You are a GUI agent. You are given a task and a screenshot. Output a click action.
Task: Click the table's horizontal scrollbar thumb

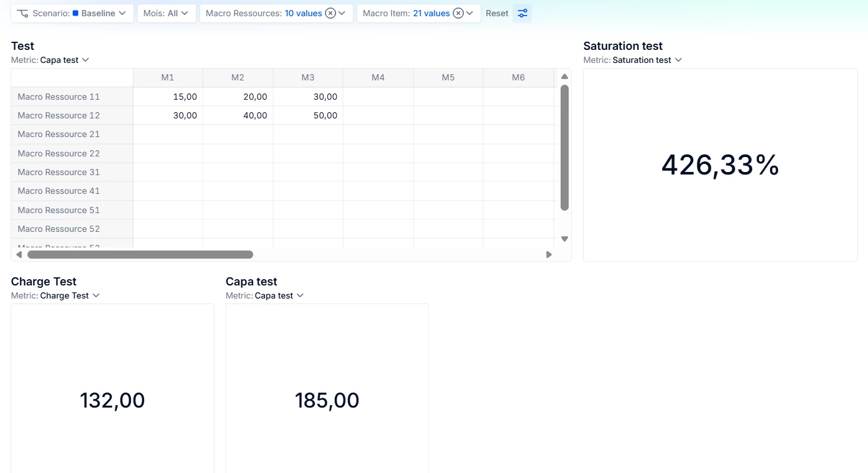pyautogui.click(x=140, y=254)
